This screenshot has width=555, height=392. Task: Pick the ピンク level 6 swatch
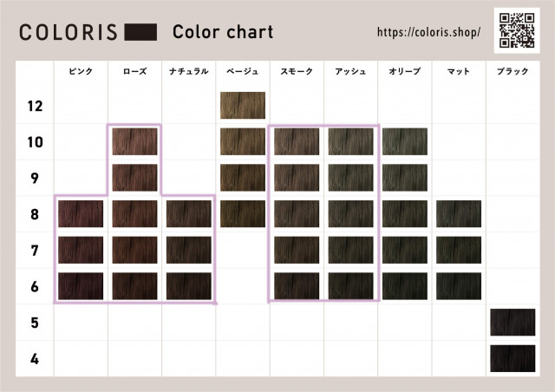click(81, 285)
